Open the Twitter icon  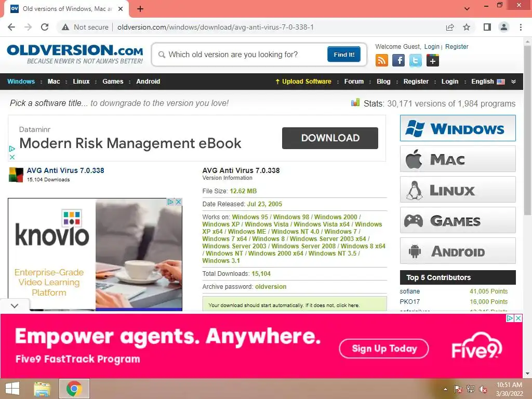[416, 61]
